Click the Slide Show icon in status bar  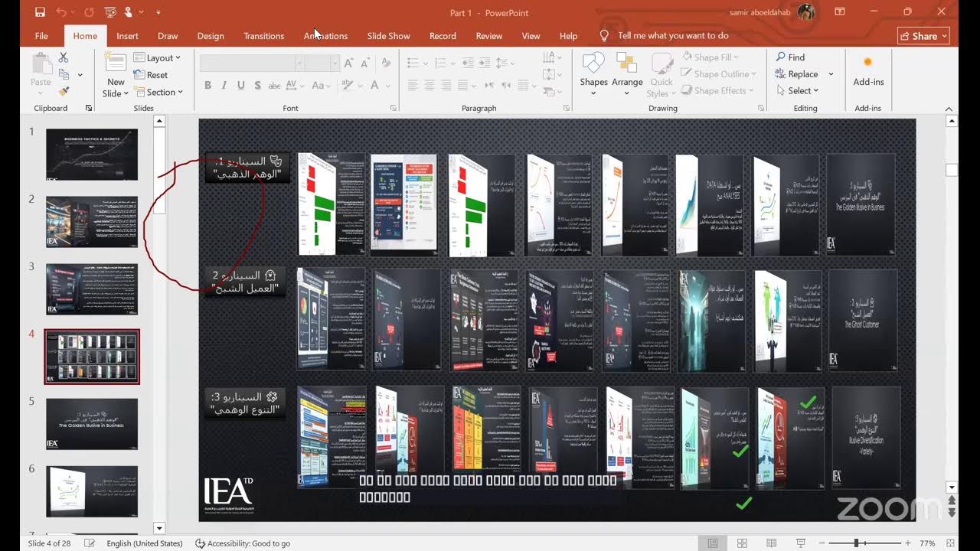[x=800, y=543]
